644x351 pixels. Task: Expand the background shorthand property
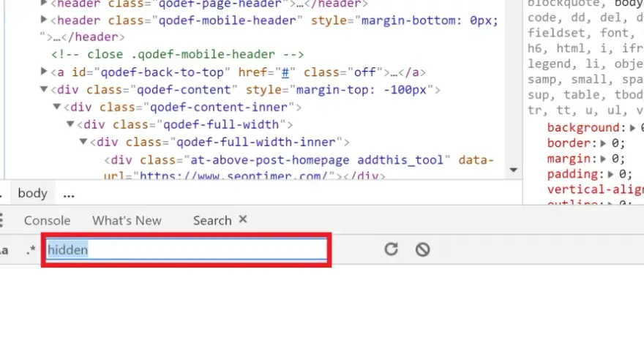[x=632, y=128]
